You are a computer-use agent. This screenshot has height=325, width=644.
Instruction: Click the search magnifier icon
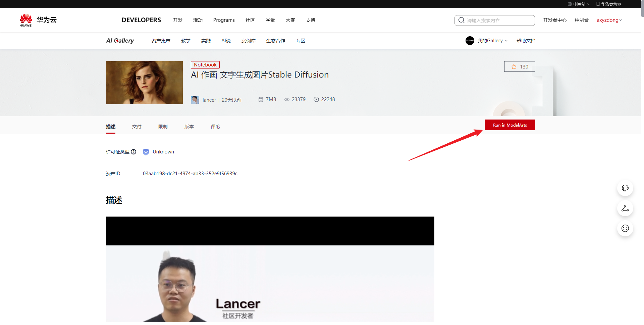point(462,20)
